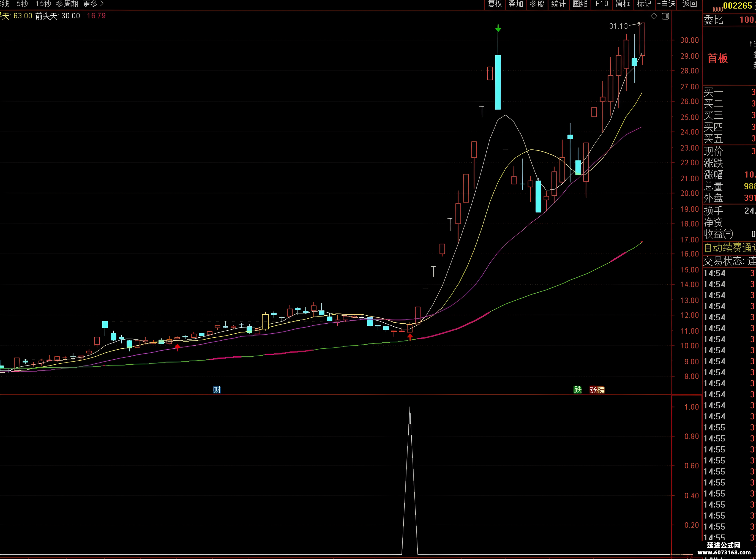Toggle the 简框 simple frame mode

623,4
